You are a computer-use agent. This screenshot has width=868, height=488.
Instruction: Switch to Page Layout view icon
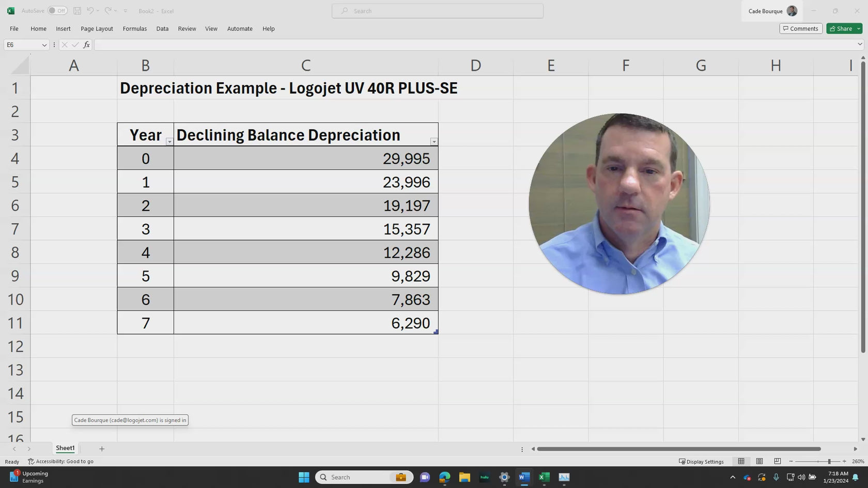tap(759, 461)
